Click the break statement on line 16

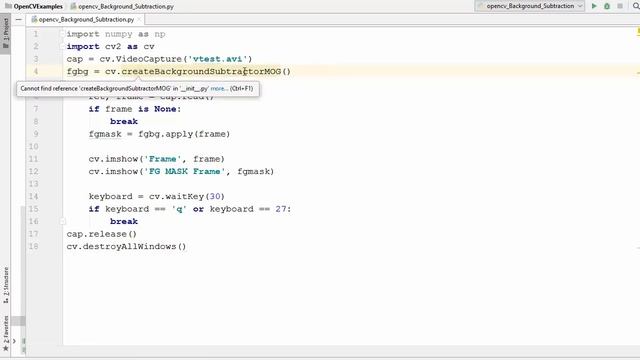pos(124,222)
